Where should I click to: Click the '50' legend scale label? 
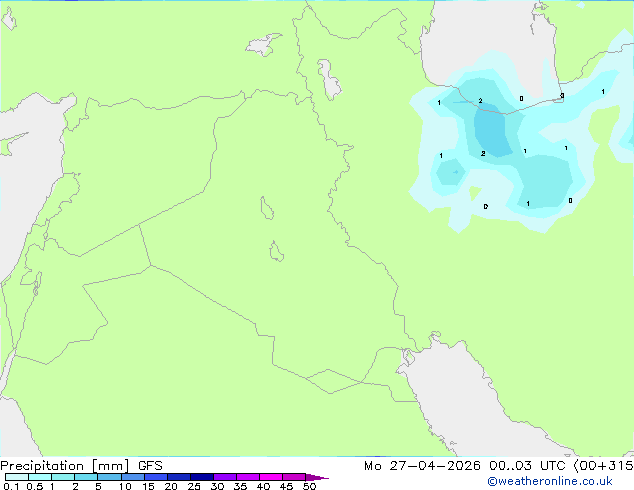pos(309,486)
